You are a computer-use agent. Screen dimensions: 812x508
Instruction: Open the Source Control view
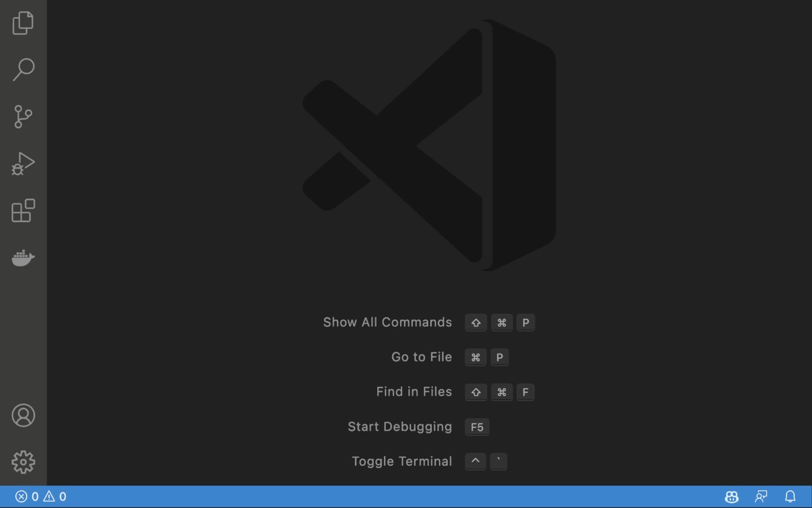pos(23,117)
